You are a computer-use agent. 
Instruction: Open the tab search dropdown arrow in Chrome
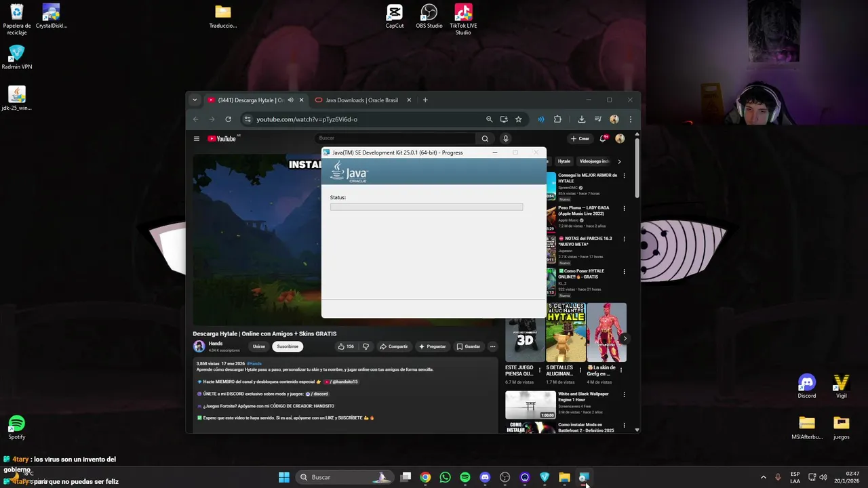[x=195, y=100]
